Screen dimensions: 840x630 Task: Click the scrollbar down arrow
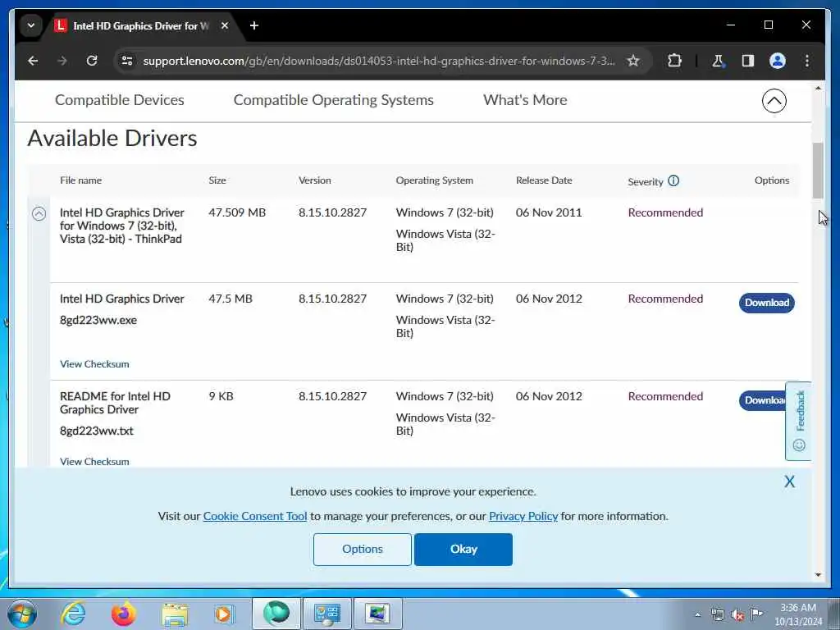coord(818,575)
